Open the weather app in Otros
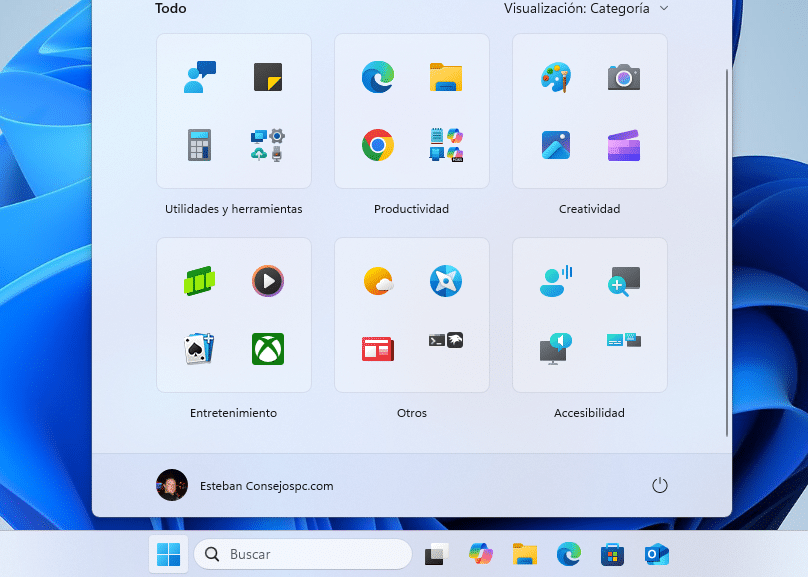This screenshot has height=577, width=808. pos(377,281)
